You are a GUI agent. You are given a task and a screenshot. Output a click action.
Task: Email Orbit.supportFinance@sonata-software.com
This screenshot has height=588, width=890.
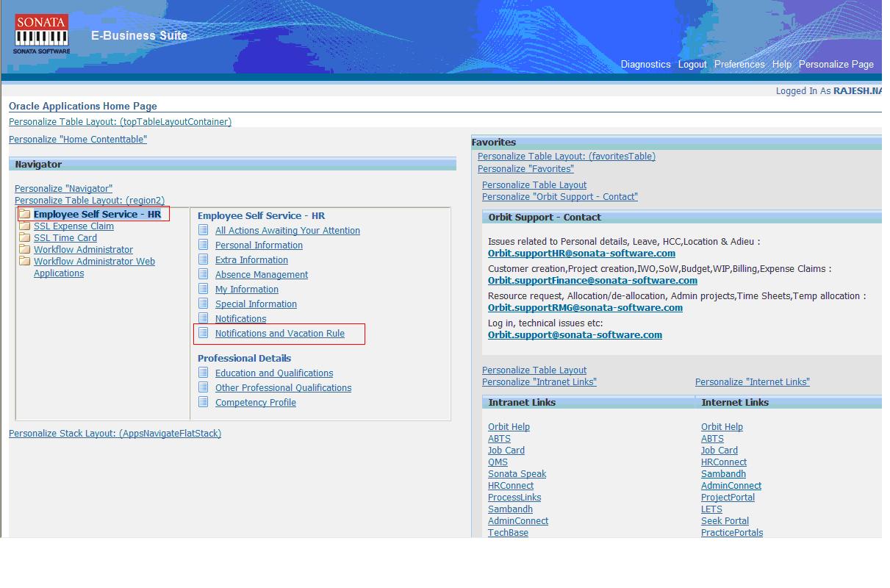tap(592, 281)
